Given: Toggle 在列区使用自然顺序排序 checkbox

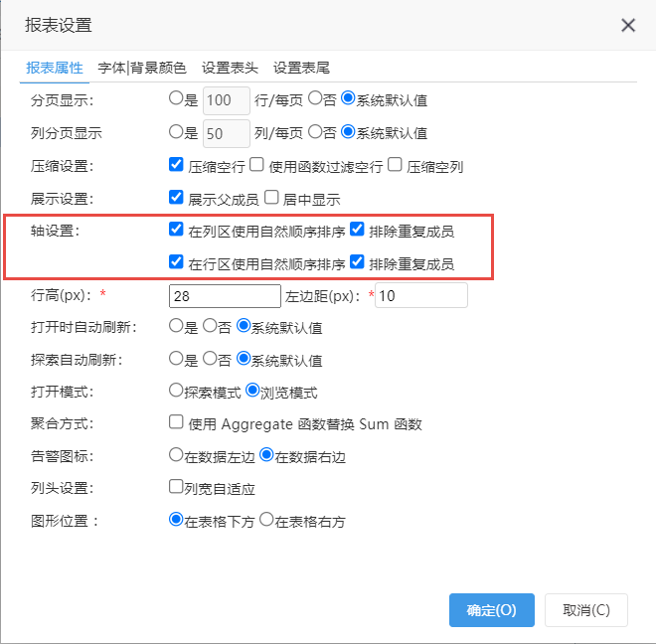Looking at the screenshot, I should 176,229.
